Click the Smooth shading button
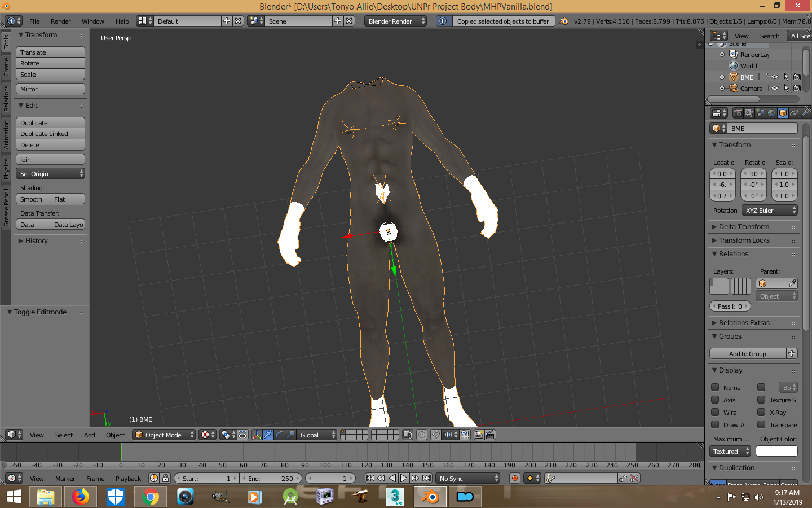This screenshot has width=812, height=508. [x=33, y=199]
